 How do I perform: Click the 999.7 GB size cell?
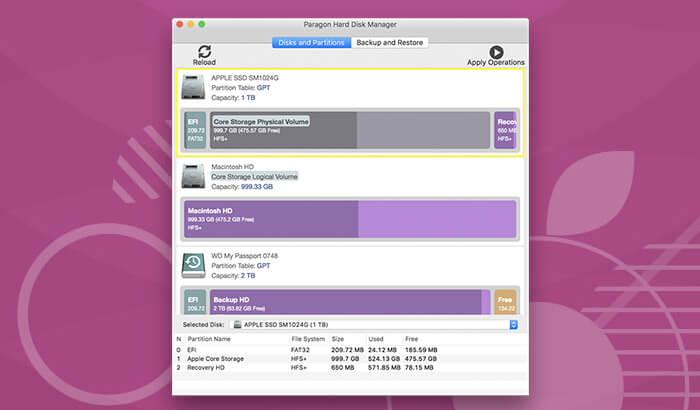click(345, 359)
